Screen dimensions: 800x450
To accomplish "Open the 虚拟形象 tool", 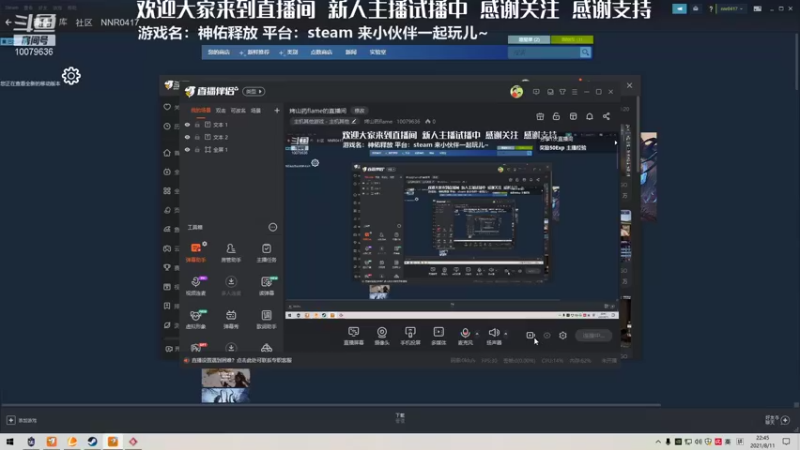I will [196, 319].
